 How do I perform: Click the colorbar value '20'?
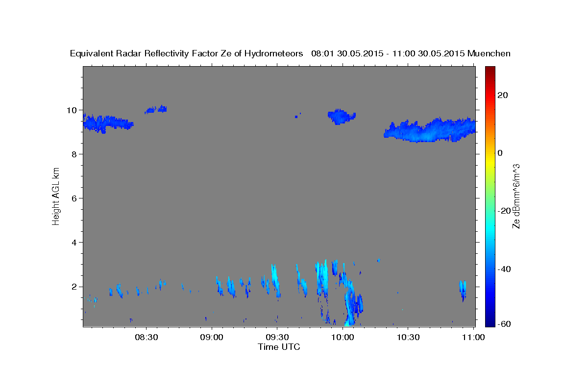(503, 95)
